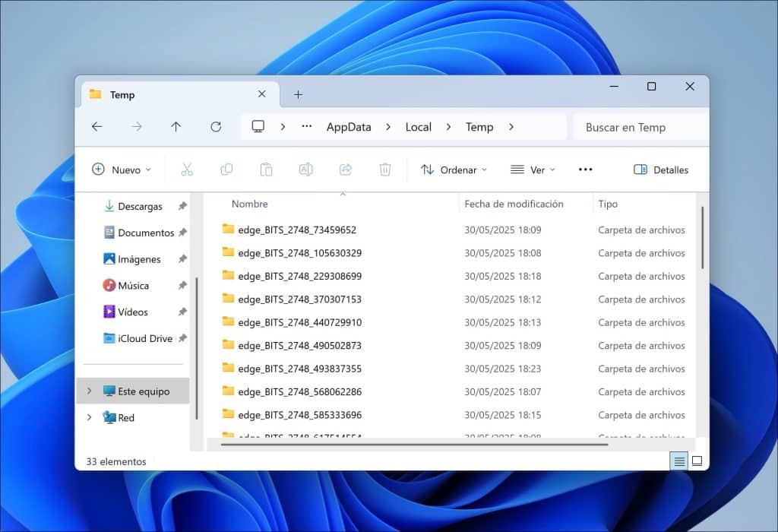Toggle the Detalles pane button
The image size is (778, 532).
point(661,169)
